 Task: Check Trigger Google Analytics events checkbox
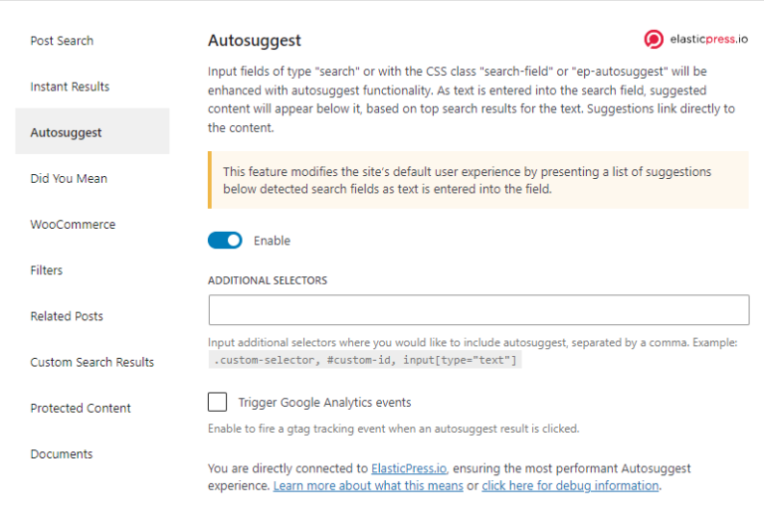click(217, 402)
